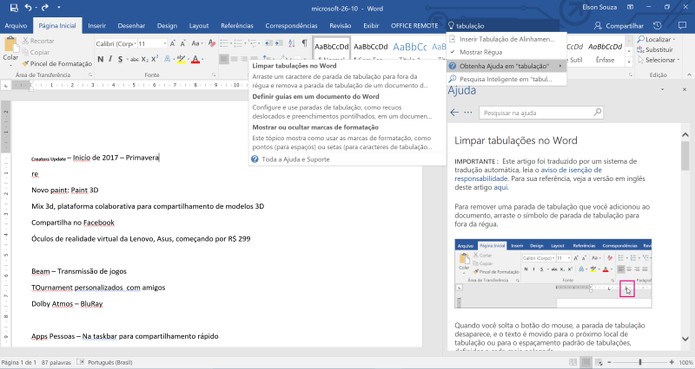Viewport: 695px width, 369px height.
Task: Apply strikethrough with the abc icon
Action: click(134, 59)
